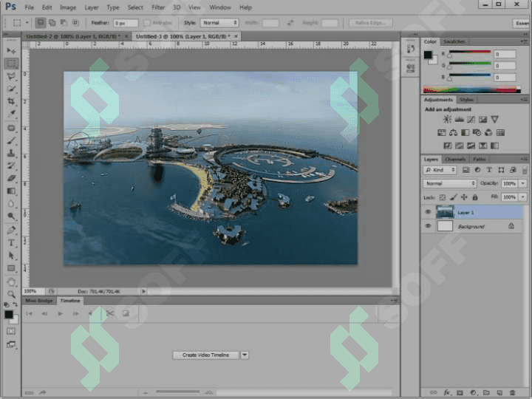Add a Vibrance adjustment
532x399 pixels.
(x=494, y=120)
